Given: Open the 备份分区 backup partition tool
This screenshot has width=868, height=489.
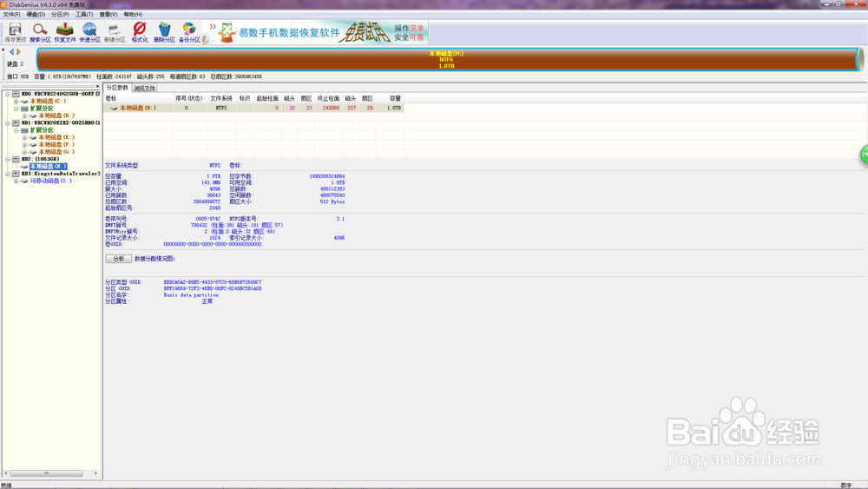Looking at the screenshot, I should (189, 33).
